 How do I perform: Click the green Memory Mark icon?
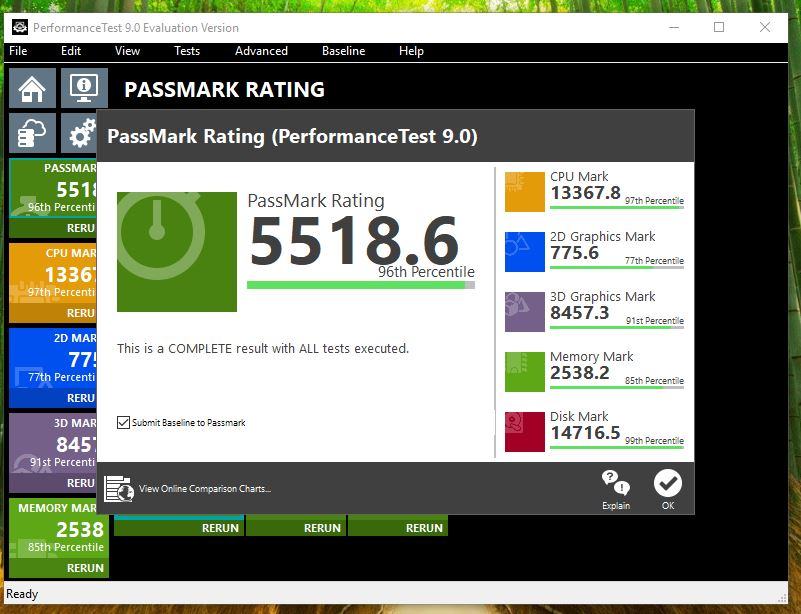[x=525, y=372]
